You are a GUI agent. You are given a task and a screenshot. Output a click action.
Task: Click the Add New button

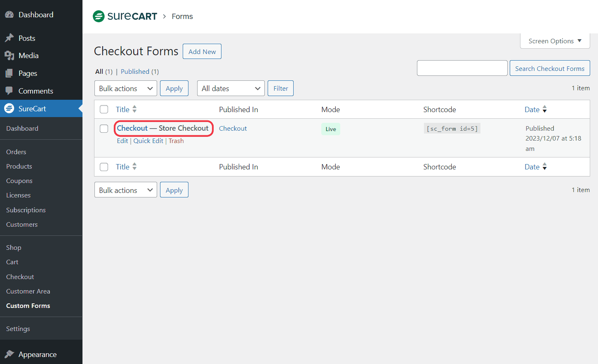(202, 52)
